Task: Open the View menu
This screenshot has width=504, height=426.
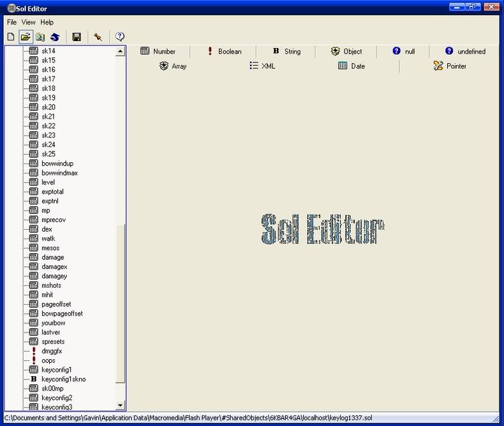Action: point(28,22)
